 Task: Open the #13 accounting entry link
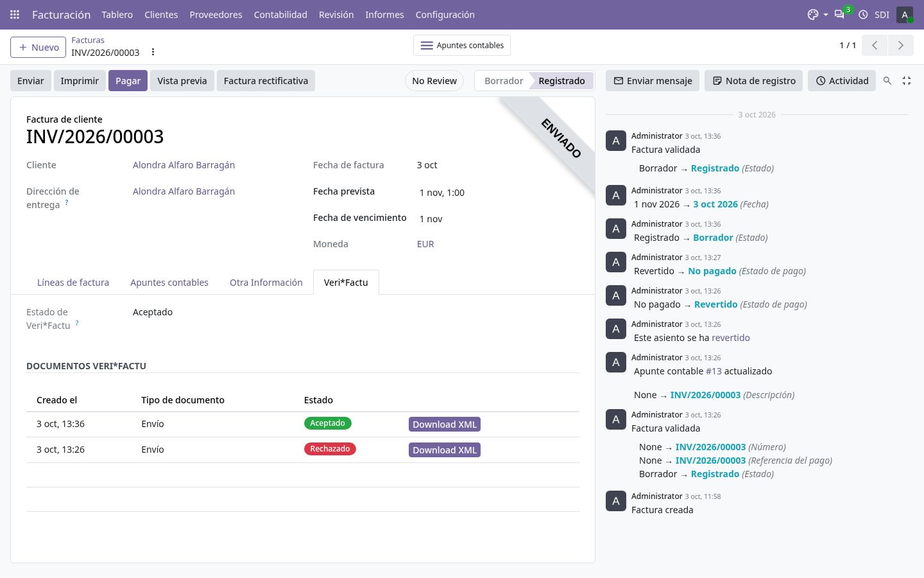click(714, 371)
